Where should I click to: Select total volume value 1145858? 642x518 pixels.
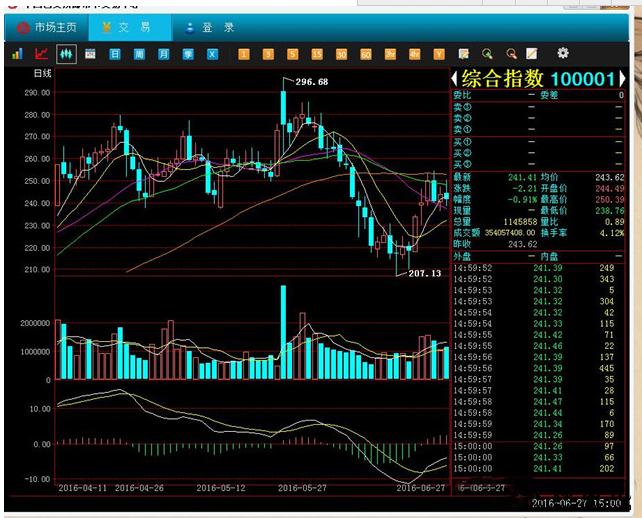(520, 222)
